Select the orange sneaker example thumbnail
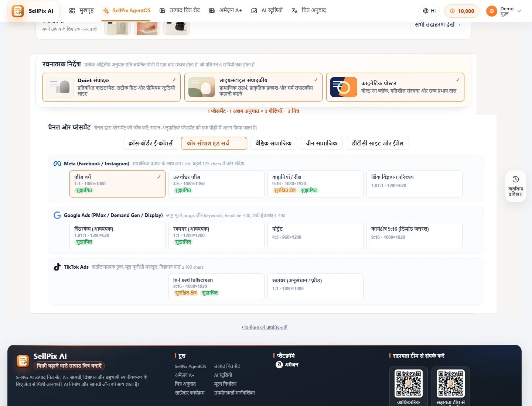This screenshot has width=532, height=406. (147, 28)
